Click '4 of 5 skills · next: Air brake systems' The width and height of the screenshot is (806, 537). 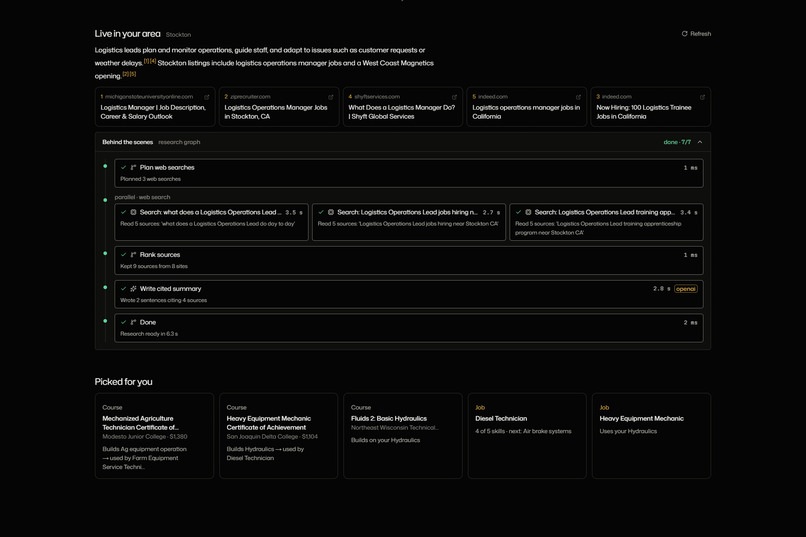coord(523,432)
